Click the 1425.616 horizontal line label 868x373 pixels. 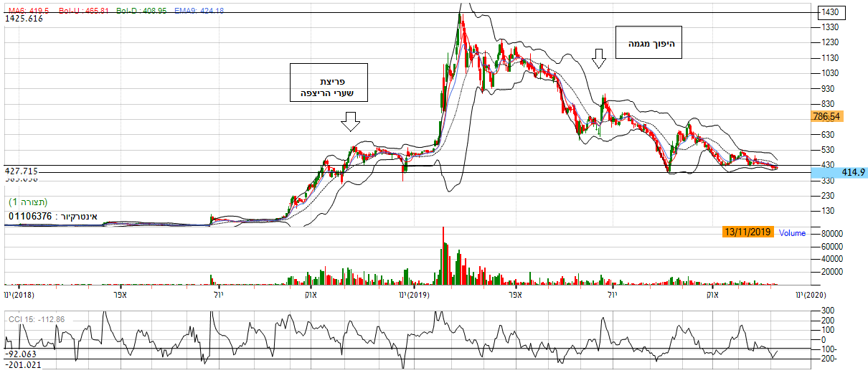24,19
